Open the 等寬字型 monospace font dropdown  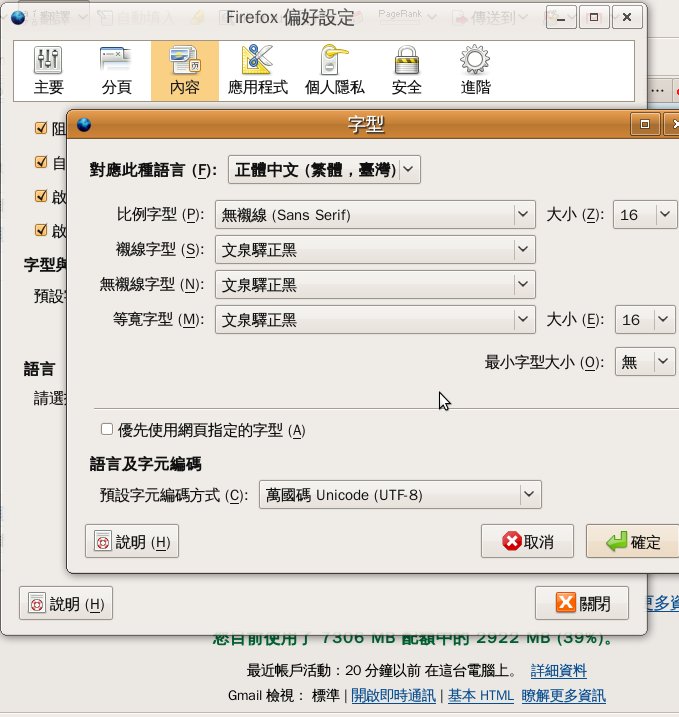pos(375,320)
